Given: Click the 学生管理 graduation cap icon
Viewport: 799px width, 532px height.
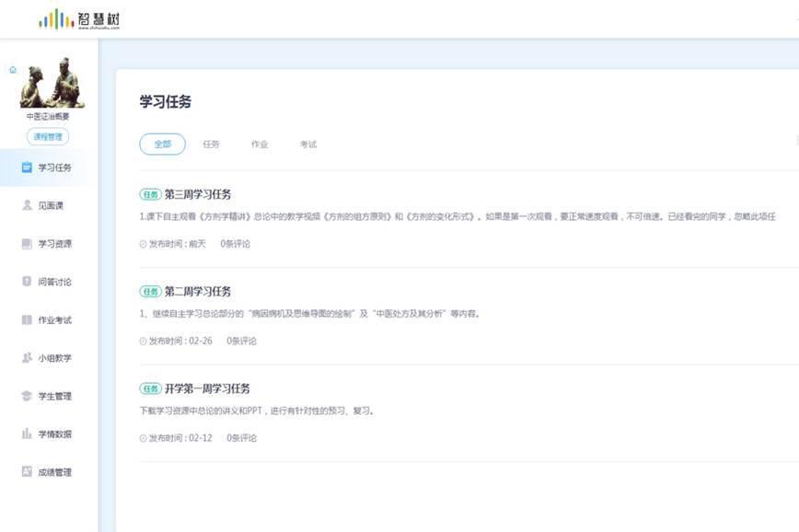Looking at the screenshot, I should pos(27,396).
